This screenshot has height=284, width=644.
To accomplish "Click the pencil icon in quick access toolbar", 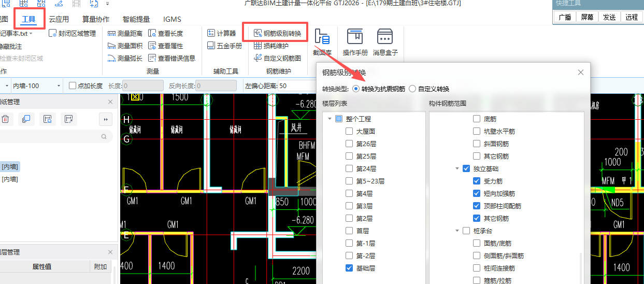I will [x=59, y=4].
